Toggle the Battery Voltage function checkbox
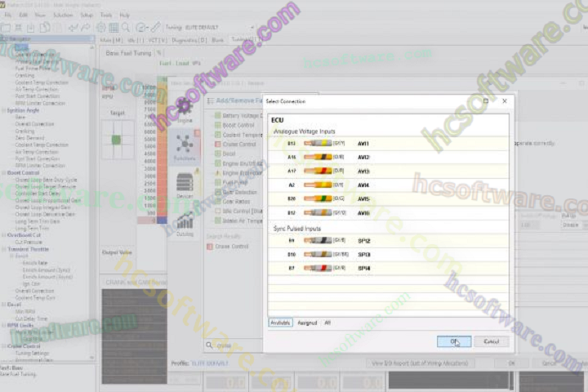The width and height of the screenshot is (588, 392). pos(217,115)
